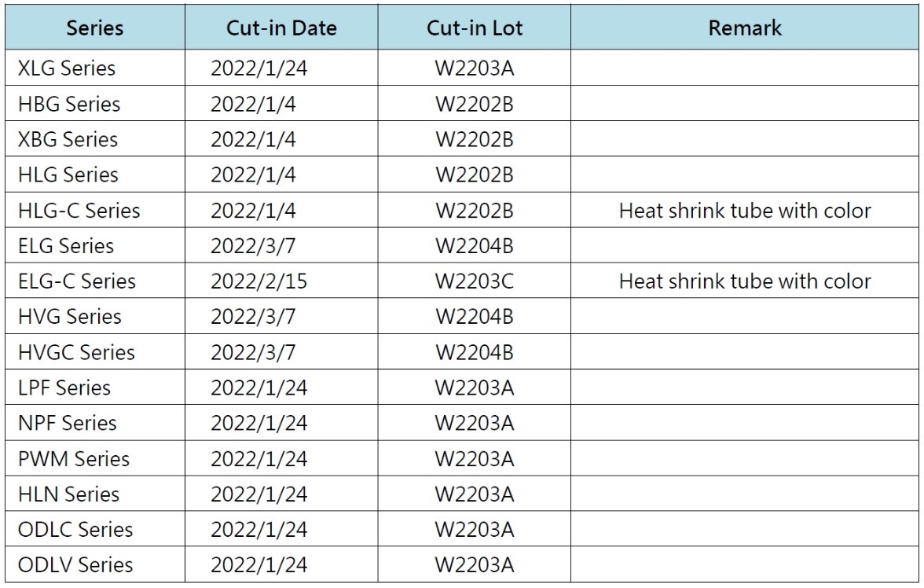Click the Cut-in Date column header
The image size is (924, 588).
click(x=281, y=28)
